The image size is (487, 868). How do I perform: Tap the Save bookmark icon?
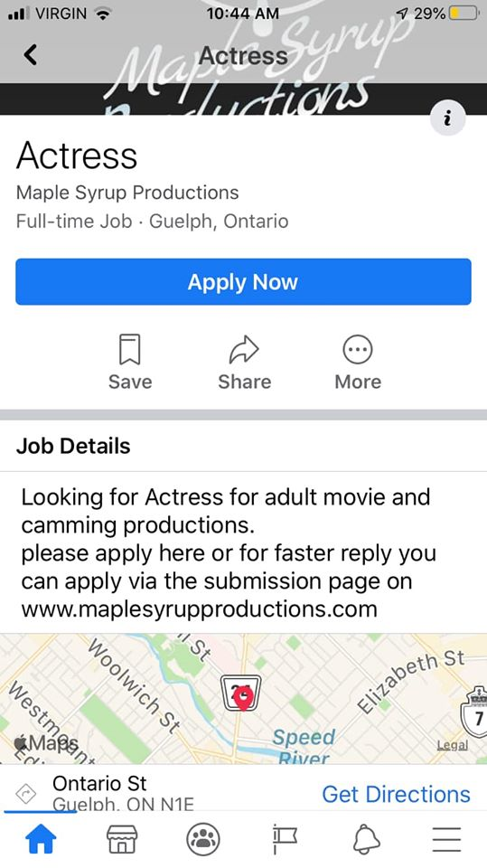click(x=130, y=349)
